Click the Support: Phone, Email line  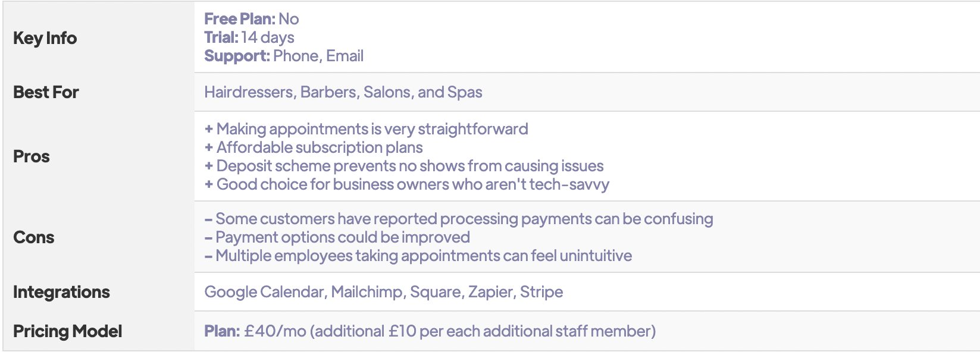(284, 56)
